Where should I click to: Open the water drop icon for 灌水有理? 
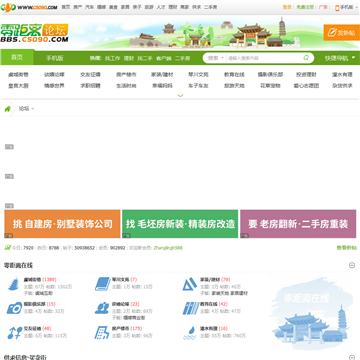point(190,333)
